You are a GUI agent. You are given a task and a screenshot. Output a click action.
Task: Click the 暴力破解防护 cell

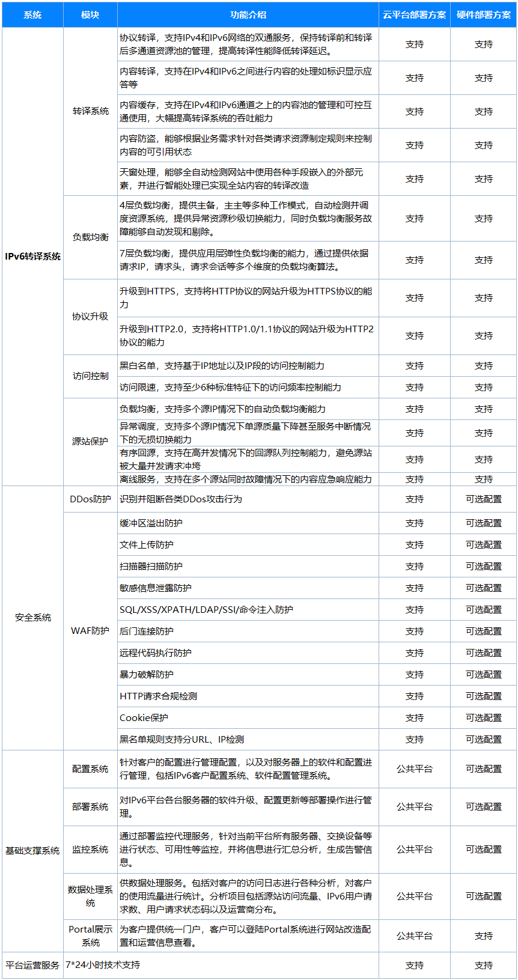pos(248,675)
